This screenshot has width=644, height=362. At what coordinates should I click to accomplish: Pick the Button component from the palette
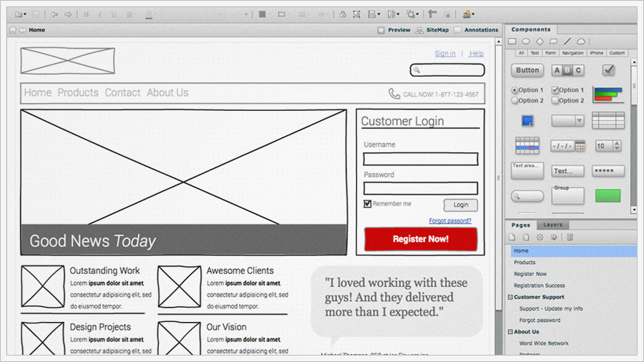pyautogui.click(x=527, y=70)
